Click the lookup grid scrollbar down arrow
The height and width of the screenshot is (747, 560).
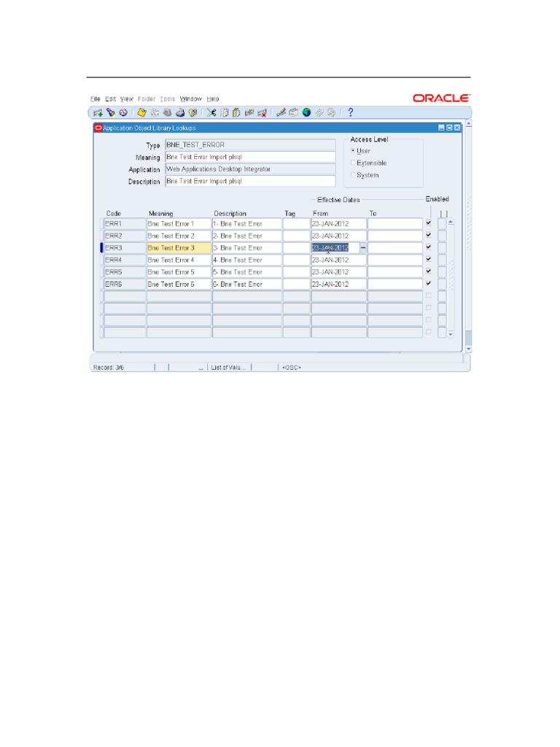click(x=451, y=334)
